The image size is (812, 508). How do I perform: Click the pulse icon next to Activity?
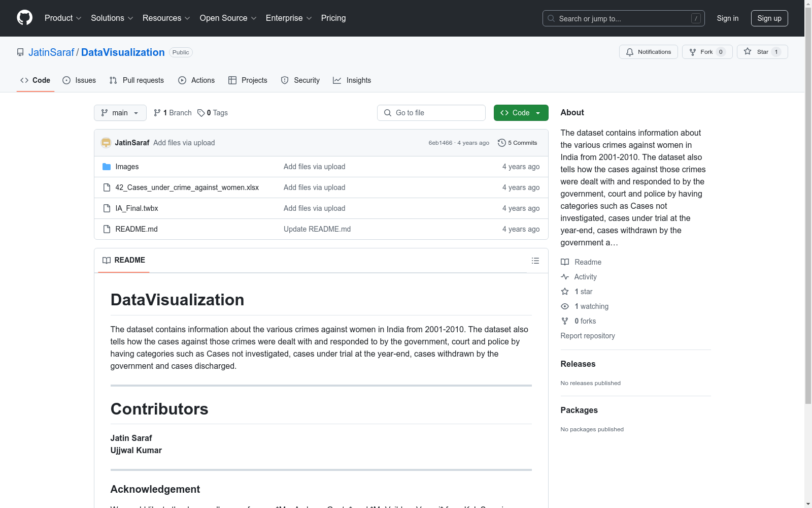(x=565, y=277)
